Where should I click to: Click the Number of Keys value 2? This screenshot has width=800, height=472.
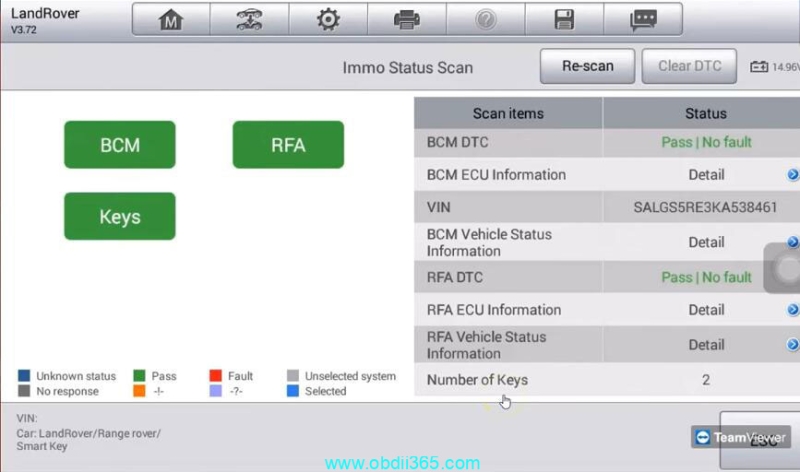tap(706, 380)
